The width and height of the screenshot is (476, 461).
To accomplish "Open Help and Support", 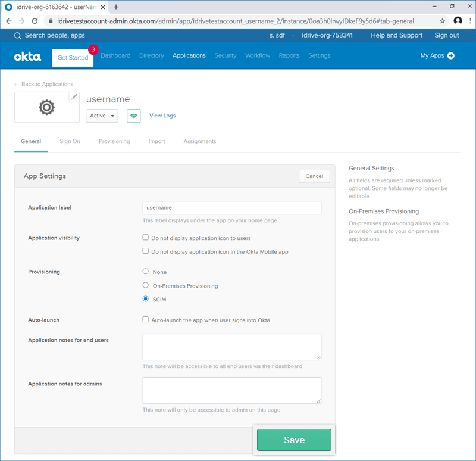I will [396, 35].
